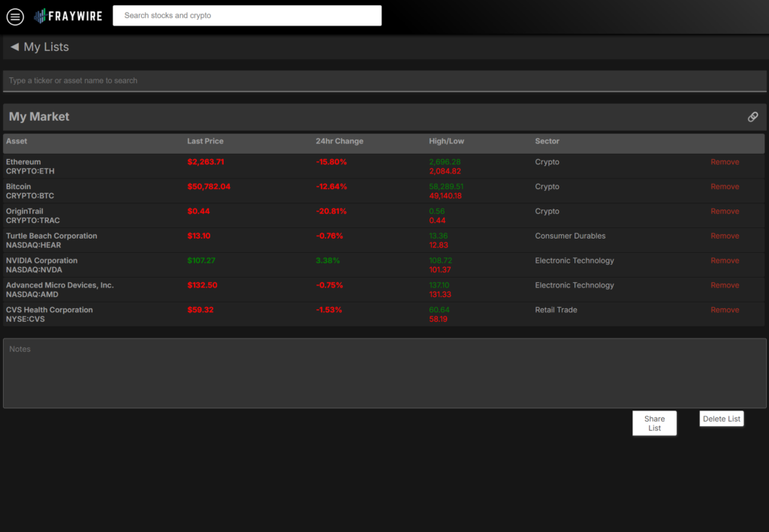The image size is (769, 532).
Task: Copy list link using the chain icon
Action: [x=752, y=116]
